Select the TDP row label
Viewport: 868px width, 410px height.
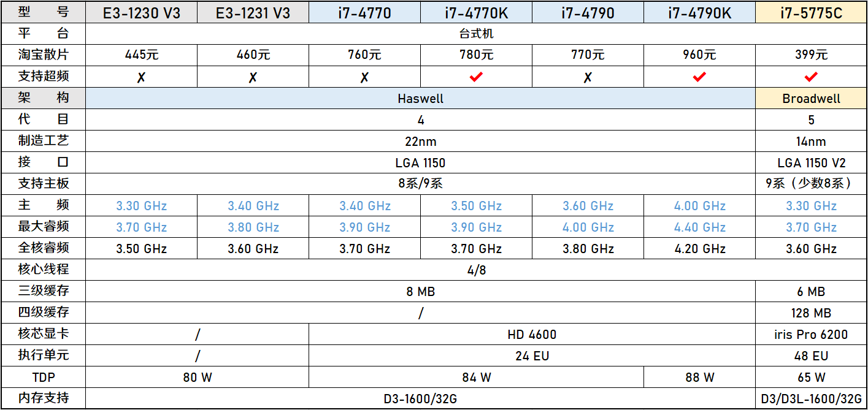tap(44, 378)
